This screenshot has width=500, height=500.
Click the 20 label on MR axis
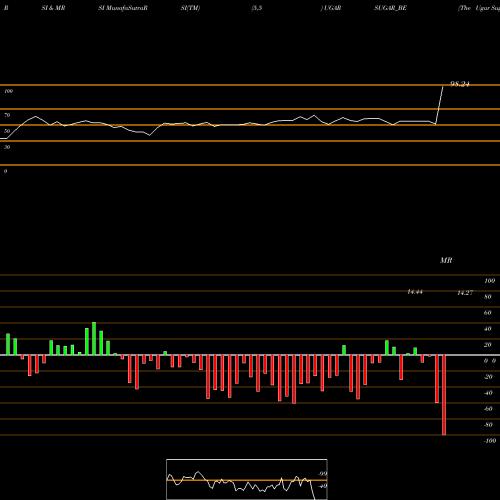488,345
